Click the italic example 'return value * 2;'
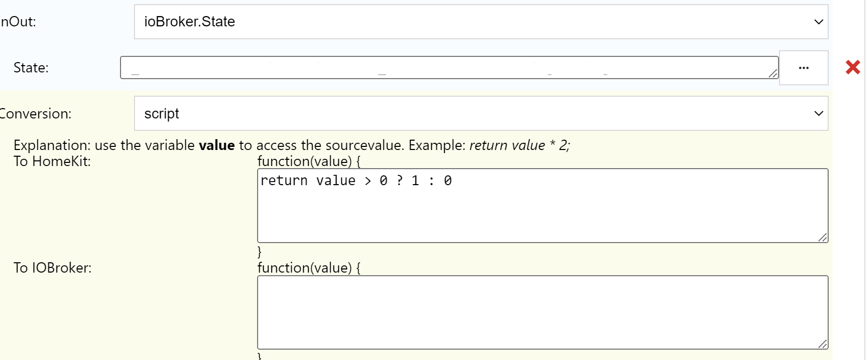 pos(519,145)
